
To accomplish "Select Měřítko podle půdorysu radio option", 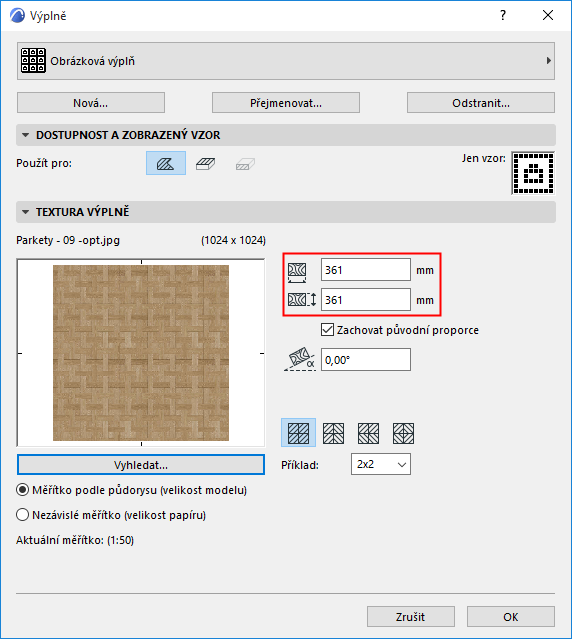I will tap(22, 490).
